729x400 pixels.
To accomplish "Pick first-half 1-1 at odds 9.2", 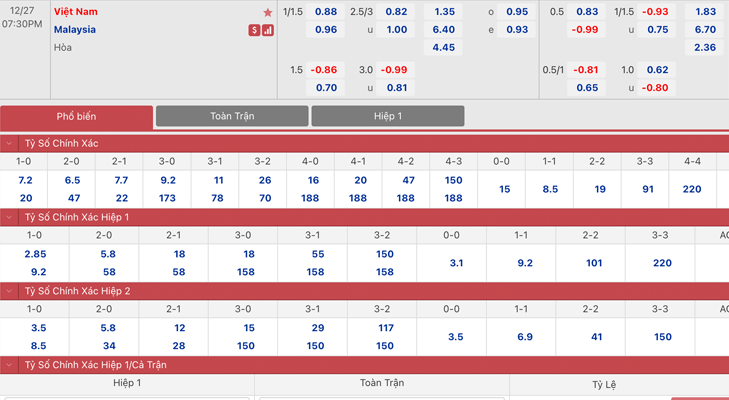I will 525,263.
